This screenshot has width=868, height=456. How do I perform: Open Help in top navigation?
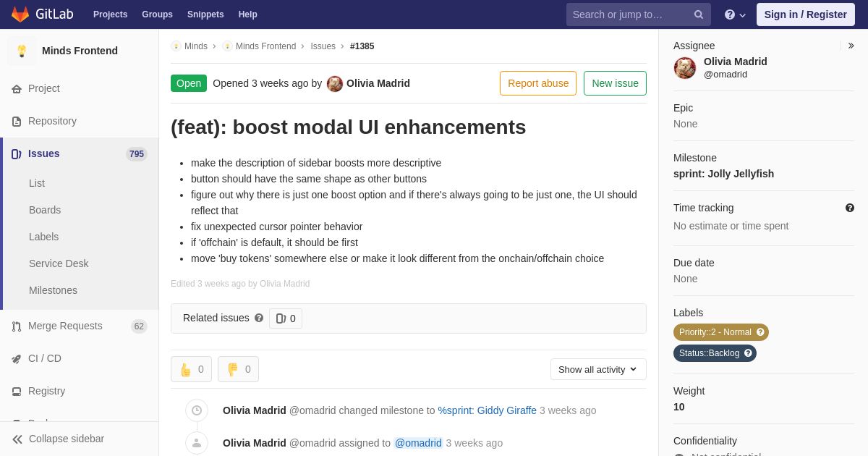(x=248, y=14)
